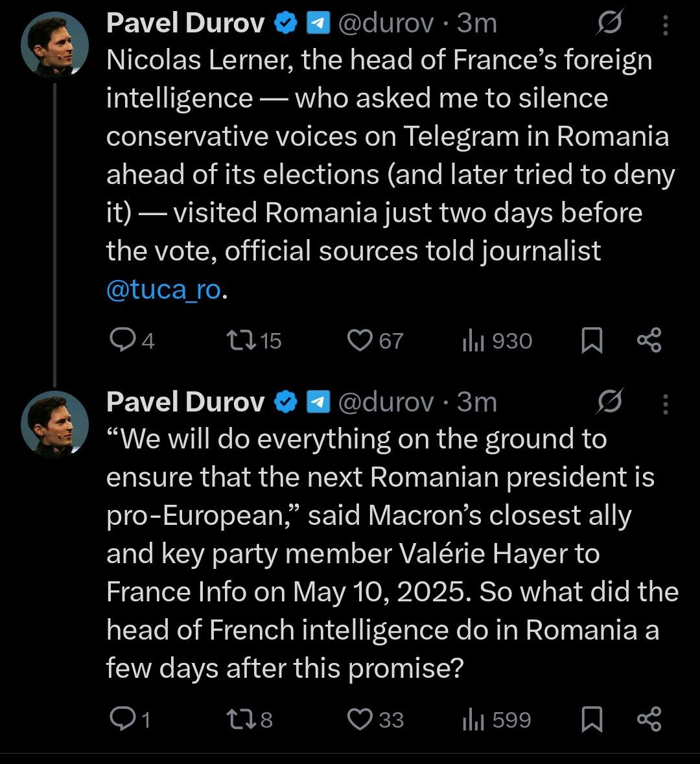Share the second tweet about Macron's ally
The height and width of the screenshot is (764, 700).
pyautogui.click(x=649, y=719)
